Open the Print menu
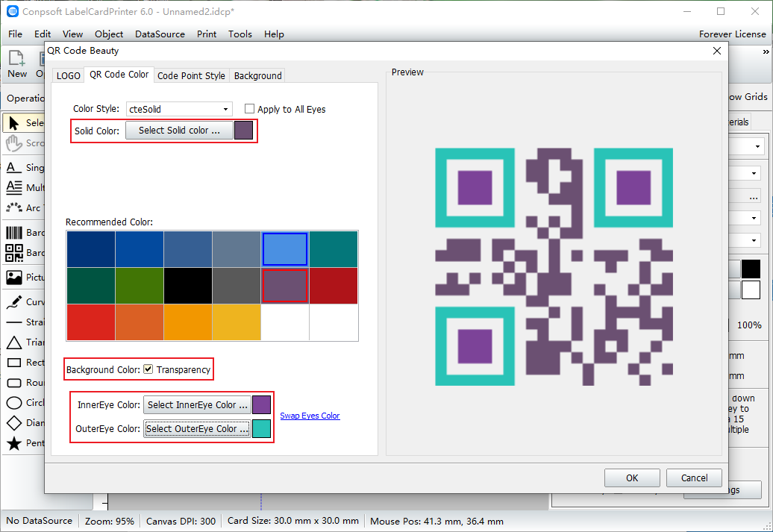 (x=207, y=34)
